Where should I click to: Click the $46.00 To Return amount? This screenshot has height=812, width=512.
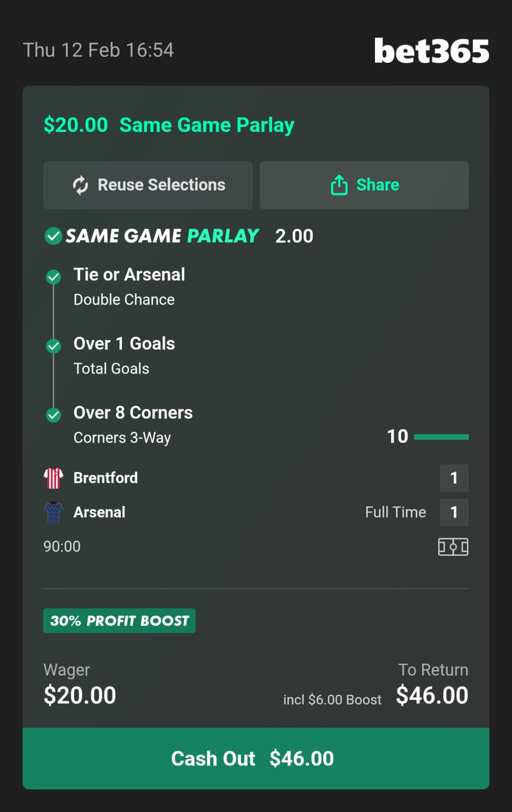432,696
